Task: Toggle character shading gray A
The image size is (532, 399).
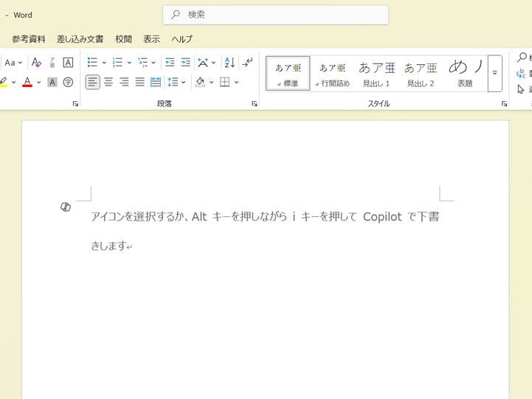Action: [x=52, y=82]
